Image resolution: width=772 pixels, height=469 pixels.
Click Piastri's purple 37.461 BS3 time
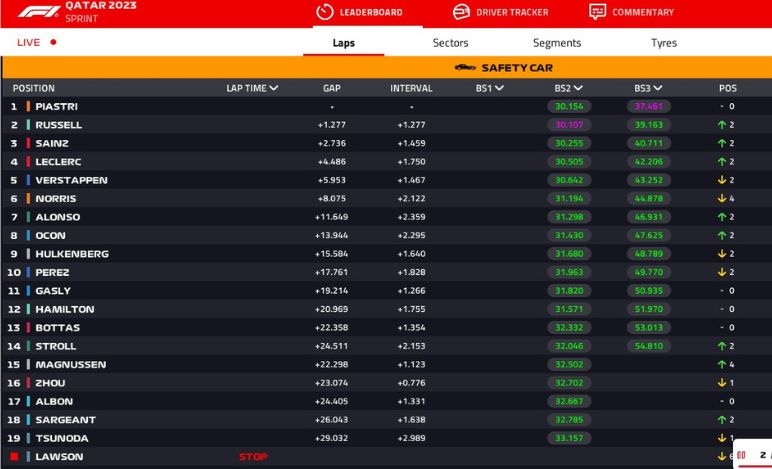(649, 106)
